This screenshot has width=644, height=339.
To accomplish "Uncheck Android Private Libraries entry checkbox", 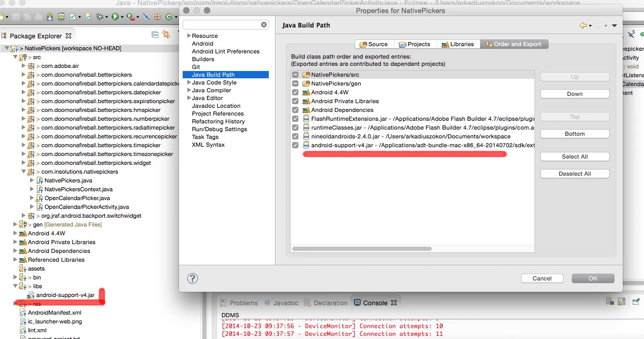I will (295, 101).
